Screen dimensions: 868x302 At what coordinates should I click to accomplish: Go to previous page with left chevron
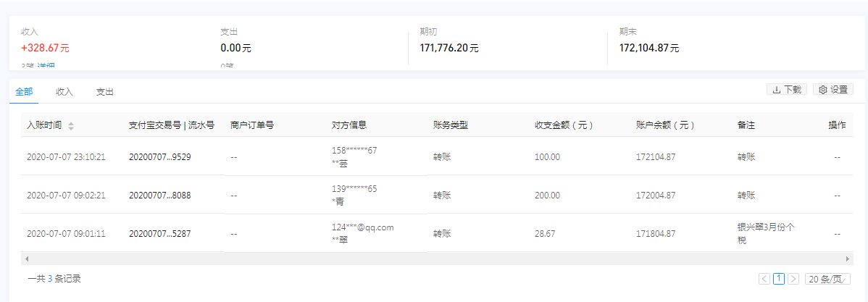(x=764, y=279)
